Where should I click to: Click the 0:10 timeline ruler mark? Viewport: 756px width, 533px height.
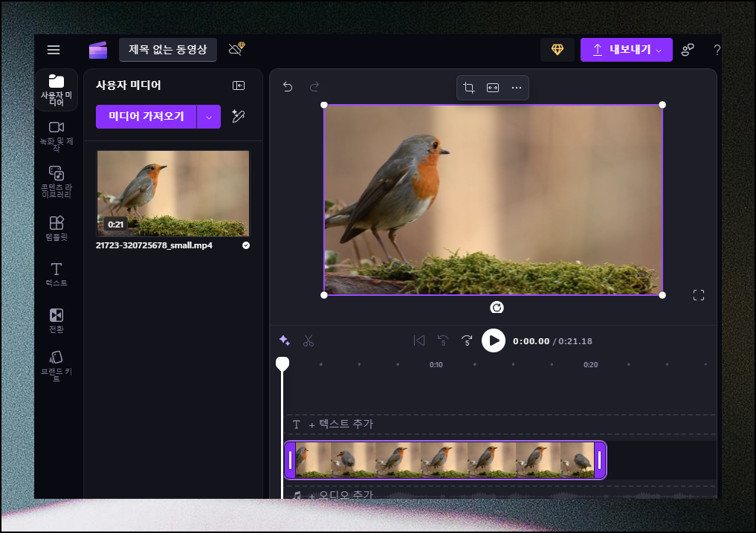[x=436, y=365]
